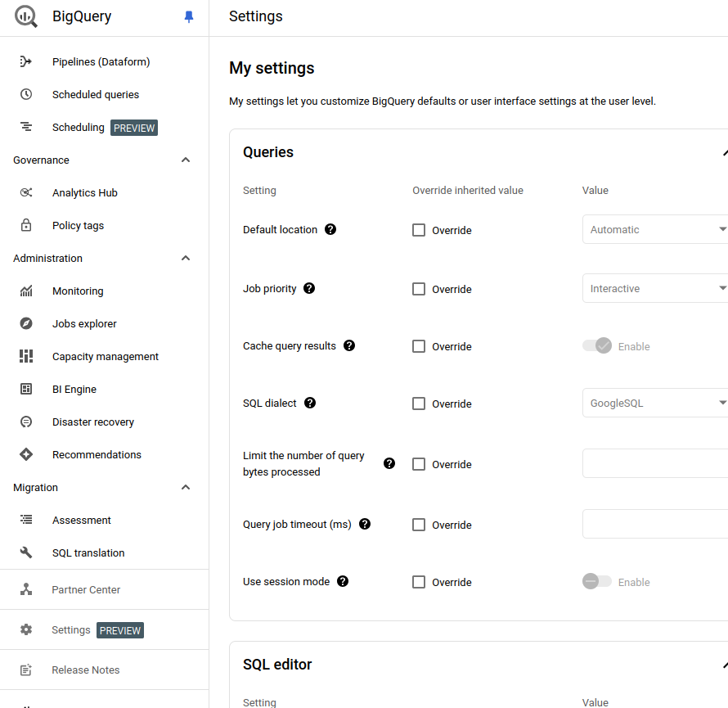Image resolution: width=728 pixels, height=708 pixels.
Task: Open help for Cache query results
Action: [349, 345]
